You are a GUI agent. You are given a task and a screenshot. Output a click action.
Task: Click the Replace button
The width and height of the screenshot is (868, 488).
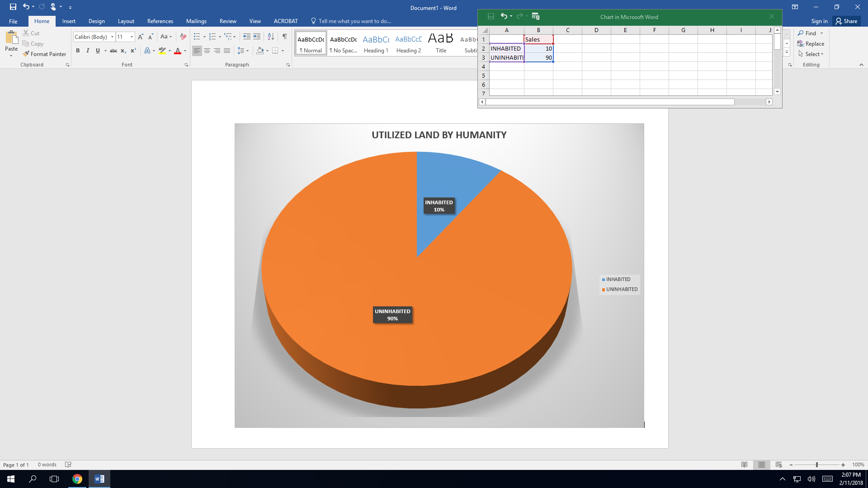tap(811, 44)
